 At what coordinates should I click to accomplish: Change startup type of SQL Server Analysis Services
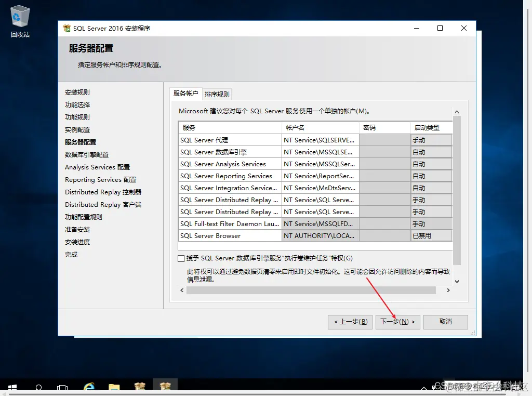click(431, 164)
